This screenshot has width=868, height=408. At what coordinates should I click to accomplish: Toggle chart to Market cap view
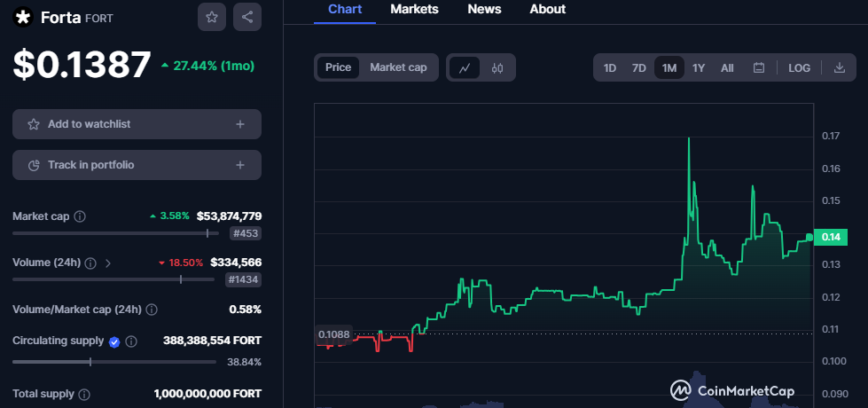(x=398, y=67)
